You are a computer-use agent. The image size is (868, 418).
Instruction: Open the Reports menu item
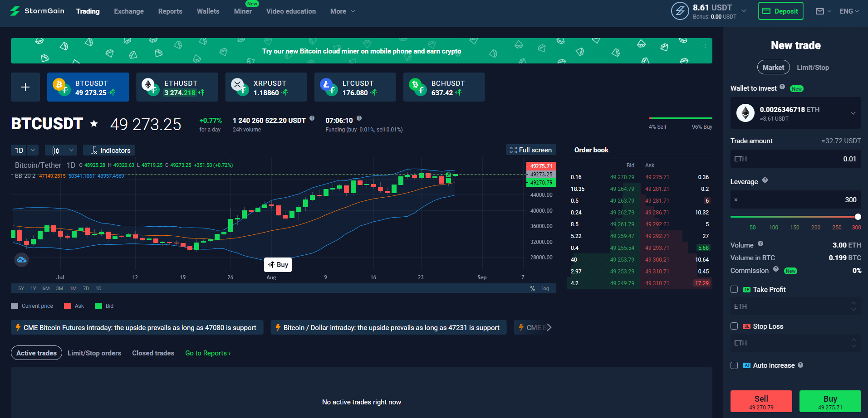170,11
